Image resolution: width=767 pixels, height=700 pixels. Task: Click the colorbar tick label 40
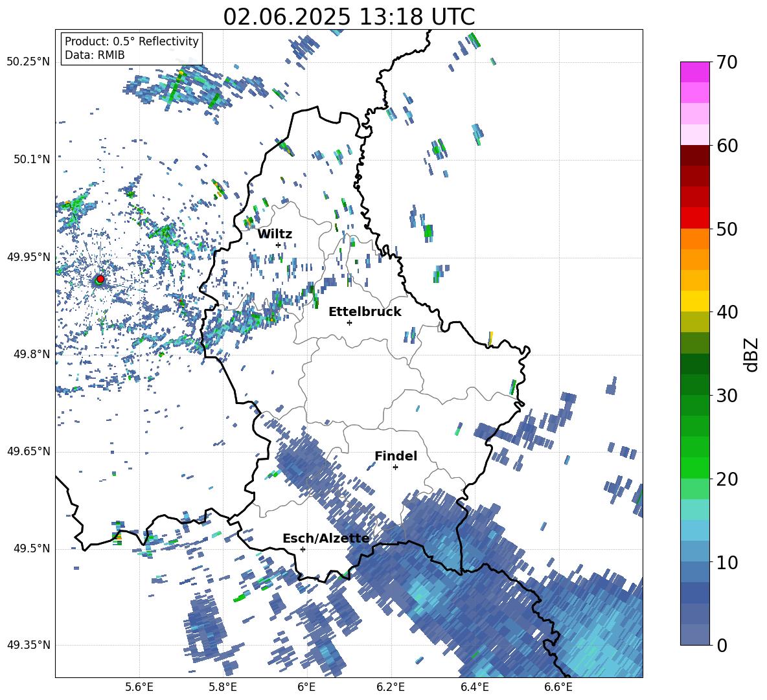click(727, 312)
